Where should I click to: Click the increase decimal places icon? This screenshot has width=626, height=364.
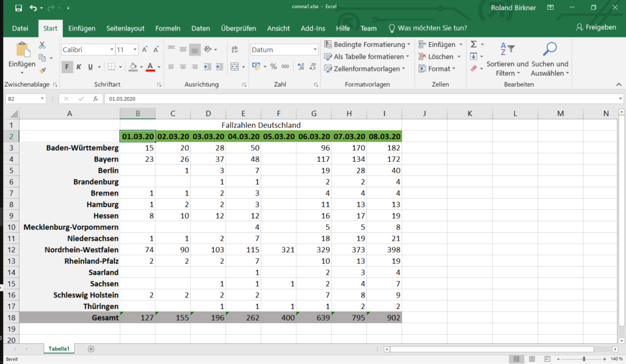pyautogui.click(x=300, y=66)
